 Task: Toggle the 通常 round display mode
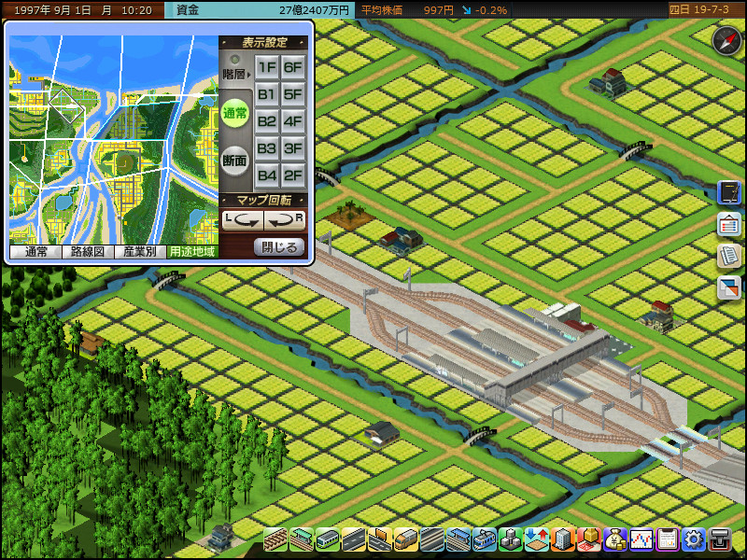(235, 113)
